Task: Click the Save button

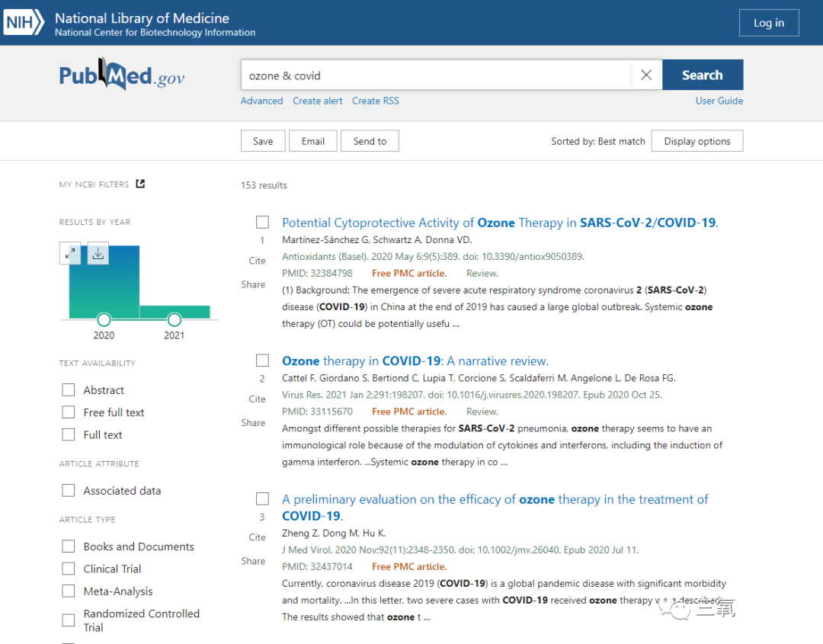Action: tap(263, 141)
